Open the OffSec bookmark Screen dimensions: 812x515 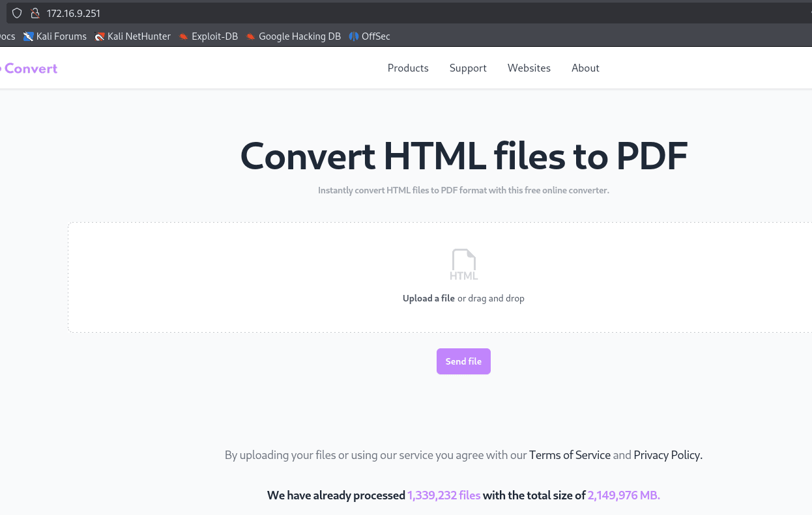click(370, 36)
